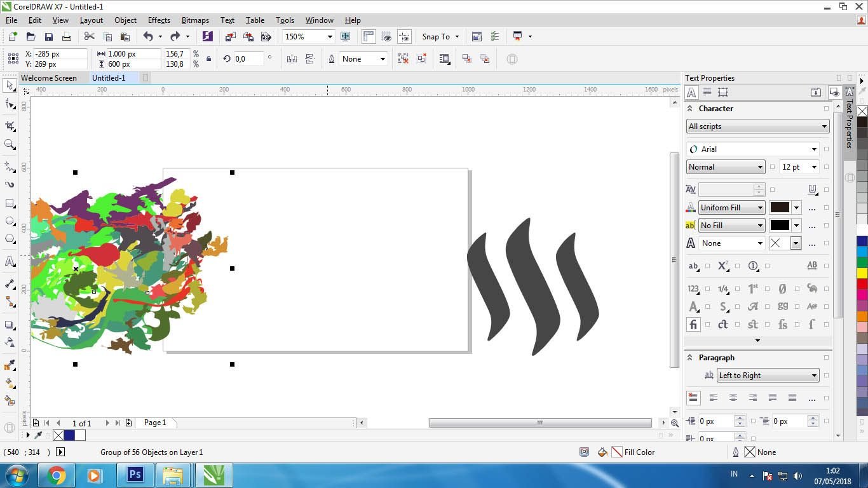
Task: Cut selection with the scissors icon
Action: click(89, 37)
